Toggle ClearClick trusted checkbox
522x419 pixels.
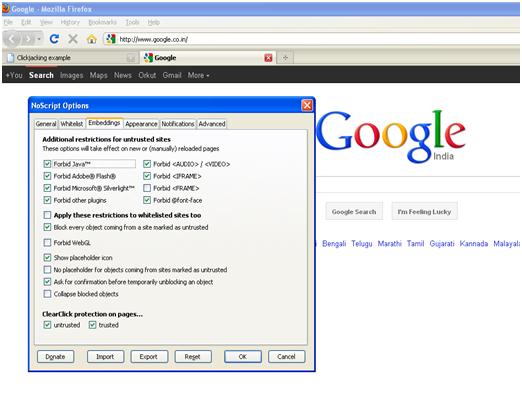92,325
